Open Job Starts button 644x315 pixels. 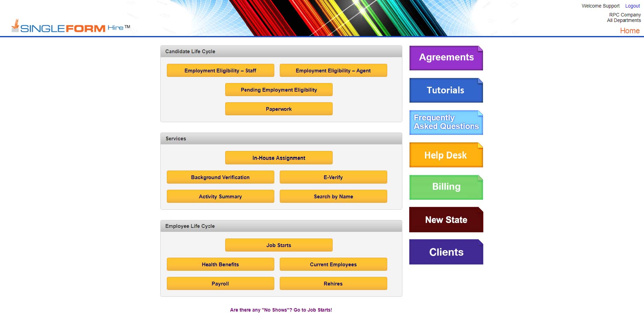(279, 245)
